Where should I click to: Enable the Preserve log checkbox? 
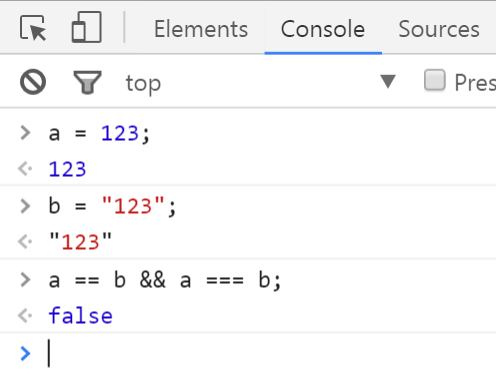point(434,80)
